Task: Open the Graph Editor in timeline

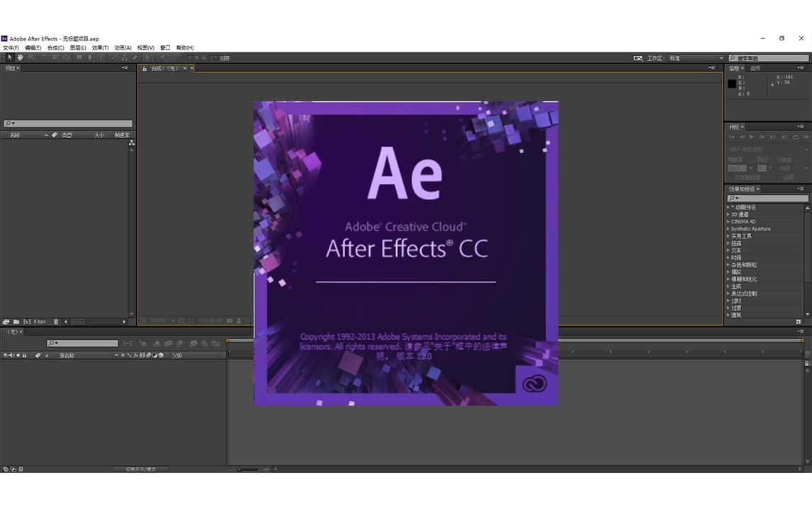Action: pos(216,343)
